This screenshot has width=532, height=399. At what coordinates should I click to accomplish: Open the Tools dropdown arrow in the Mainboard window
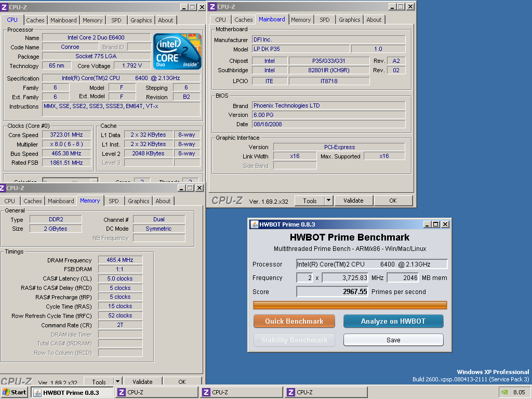click(x=328, y=201)
